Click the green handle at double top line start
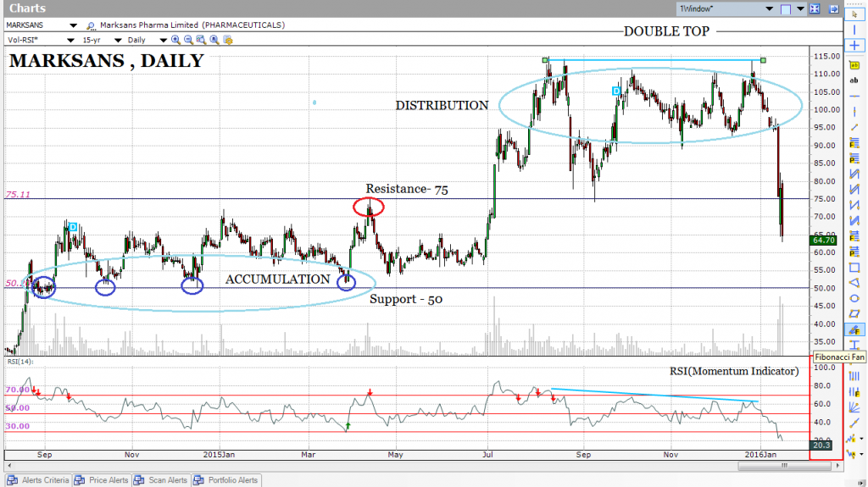This screenshot has width=868, height=487. click(545, 59)
